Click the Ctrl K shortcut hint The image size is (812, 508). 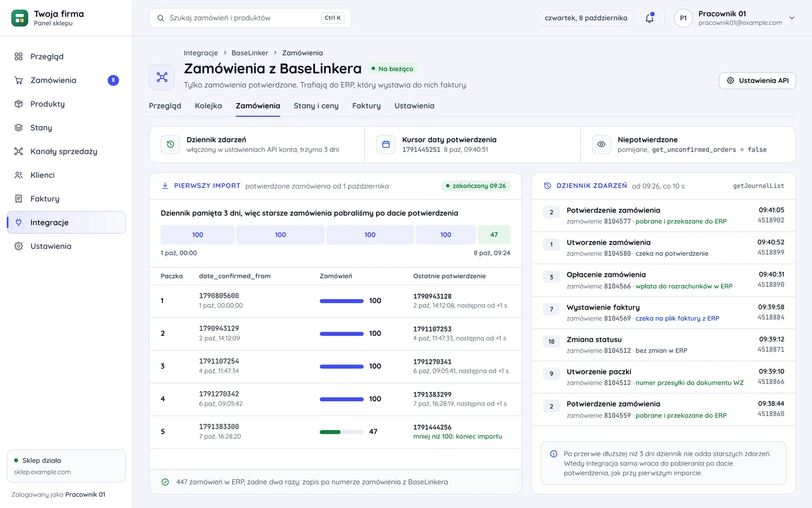pos(332,18)
